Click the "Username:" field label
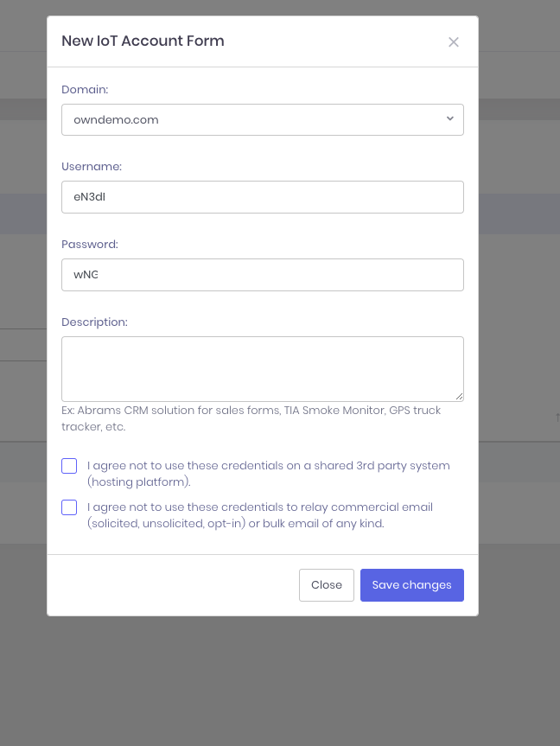The image size is (560, 746). pyautogui.click(x=92, y=166)
